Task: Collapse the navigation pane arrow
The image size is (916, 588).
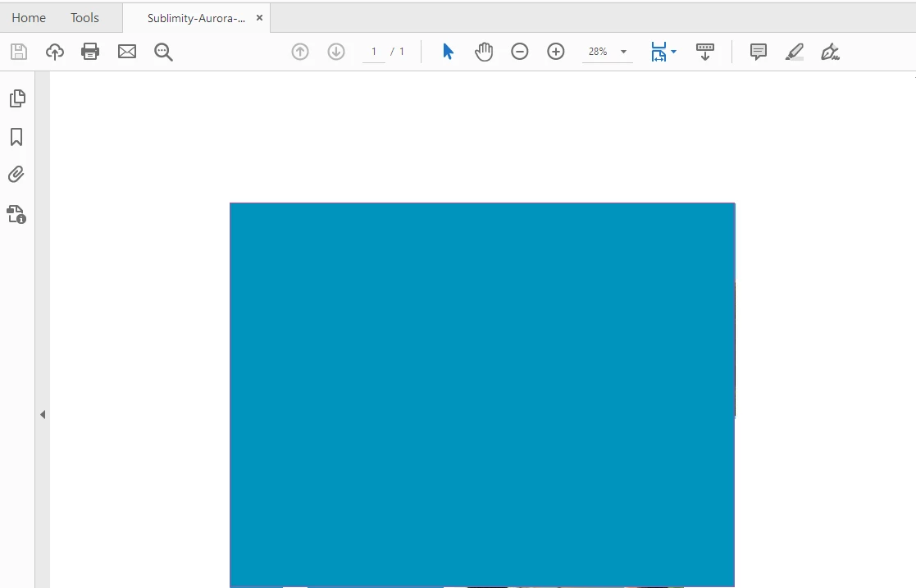Action: pyautogui.click(x=43, y=414)
